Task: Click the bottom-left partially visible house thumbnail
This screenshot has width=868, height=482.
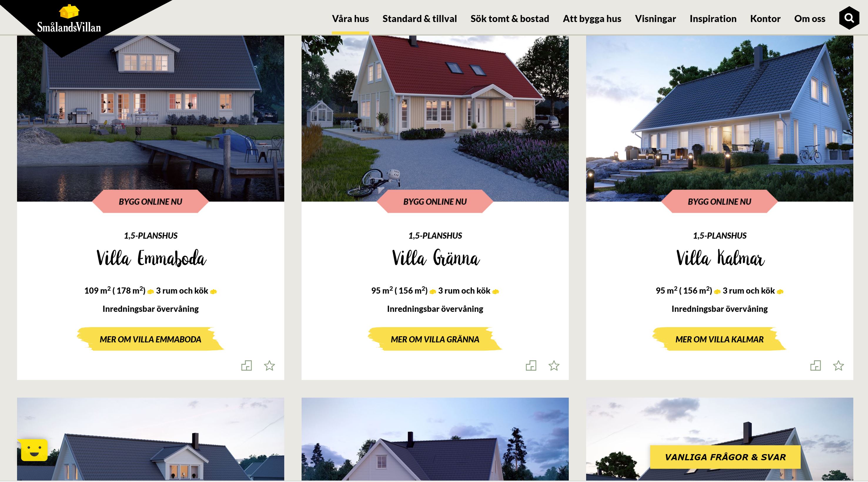Action: 150,441
